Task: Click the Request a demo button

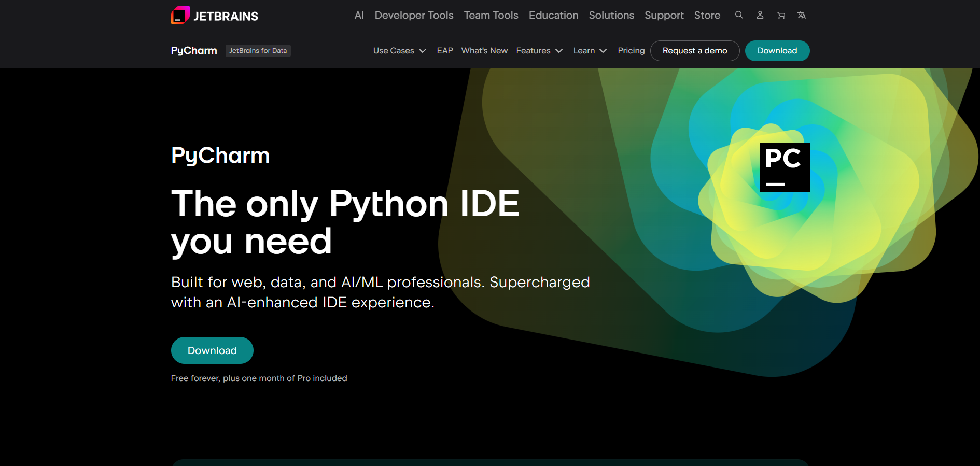Action: tap(694, 51)
